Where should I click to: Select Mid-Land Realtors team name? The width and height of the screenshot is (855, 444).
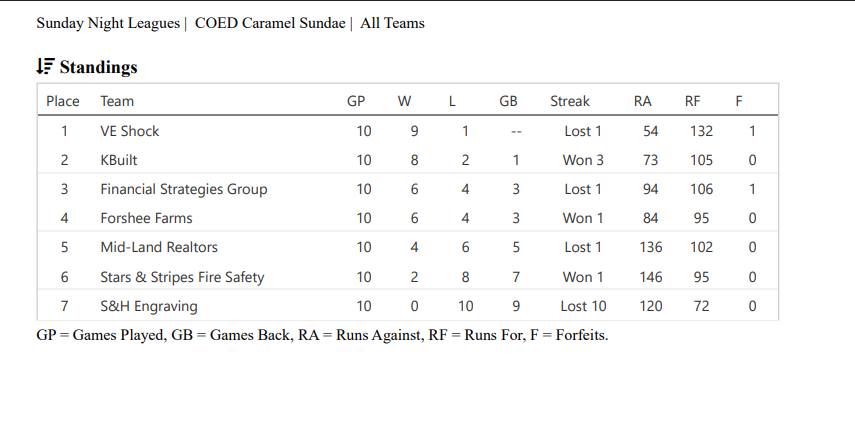click(x=159, y=247)
